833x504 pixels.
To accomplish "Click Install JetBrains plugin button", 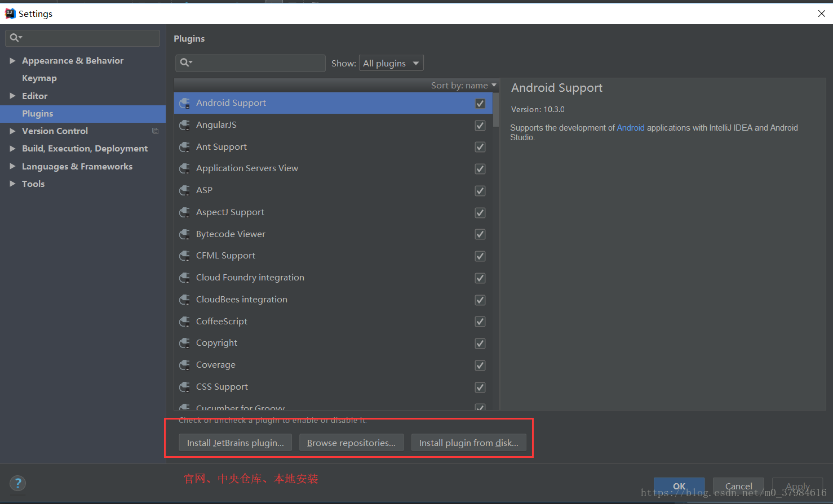I will (x=236, y=443).
